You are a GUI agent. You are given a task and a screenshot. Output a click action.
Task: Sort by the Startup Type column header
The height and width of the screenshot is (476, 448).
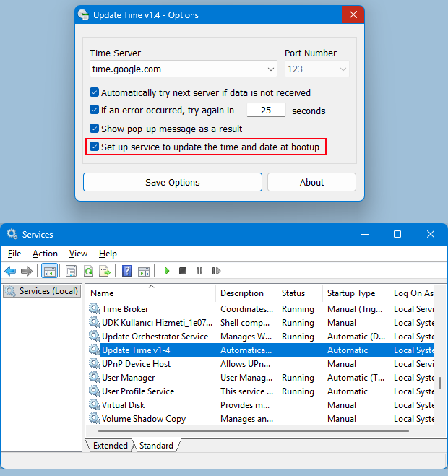(356, 293)
